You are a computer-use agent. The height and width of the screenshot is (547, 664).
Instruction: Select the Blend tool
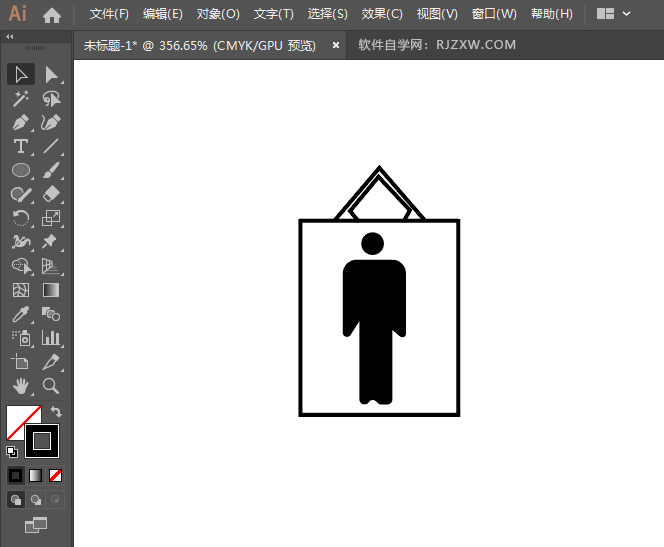(x=51, y=314)
